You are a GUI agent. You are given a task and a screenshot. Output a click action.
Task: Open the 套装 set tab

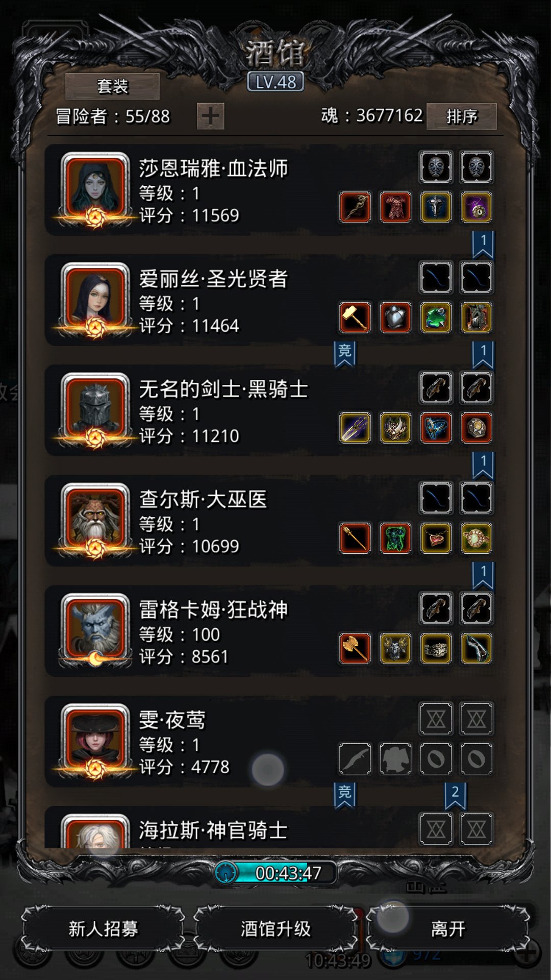coord(112,86)
